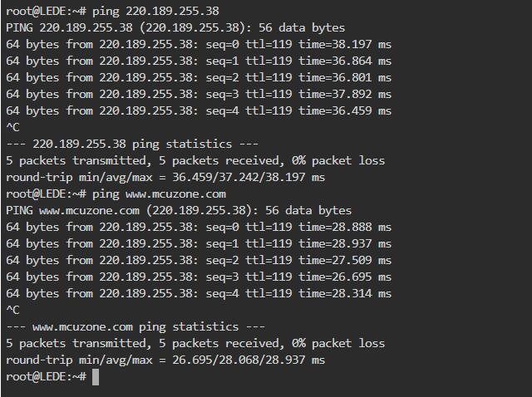Click the ping reply with time=36.459 ms

(x=198, y=110)
